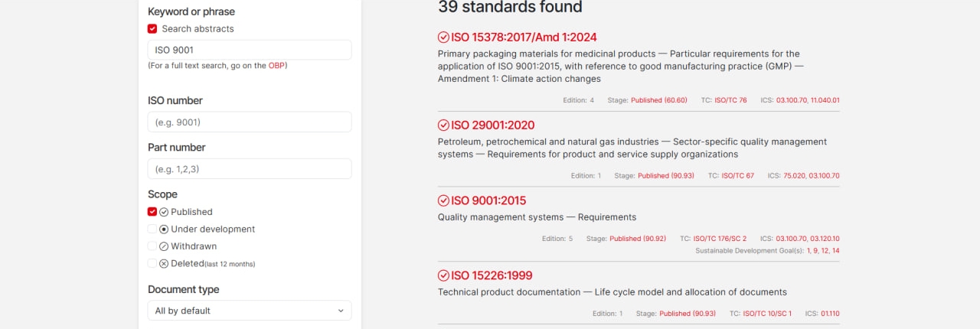This screenshot has height=329, width=980.
Task: Uncheck the Search abstracts checkbox
Action: (x=152, y=29)
